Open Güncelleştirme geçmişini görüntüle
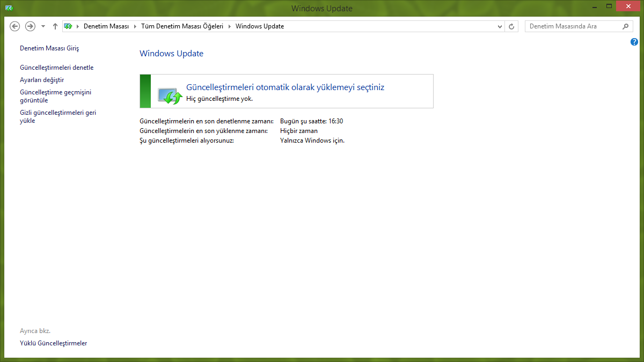The image size is (644, 362). tap(55, 96)
